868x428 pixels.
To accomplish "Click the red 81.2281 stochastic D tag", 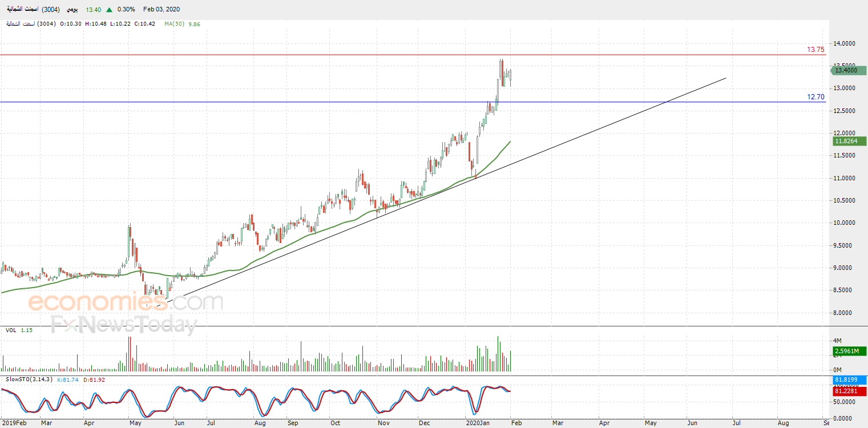I will [850, 391].
